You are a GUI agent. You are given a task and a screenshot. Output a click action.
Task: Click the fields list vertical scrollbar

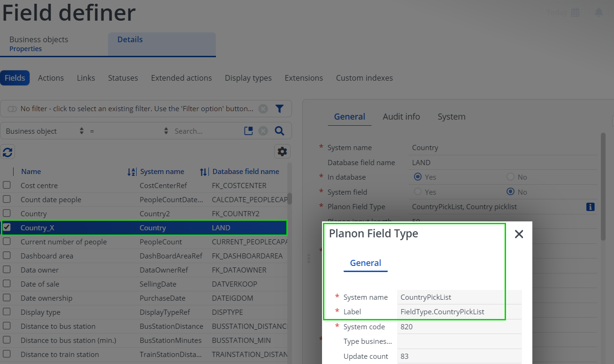(x=290, y=198)
